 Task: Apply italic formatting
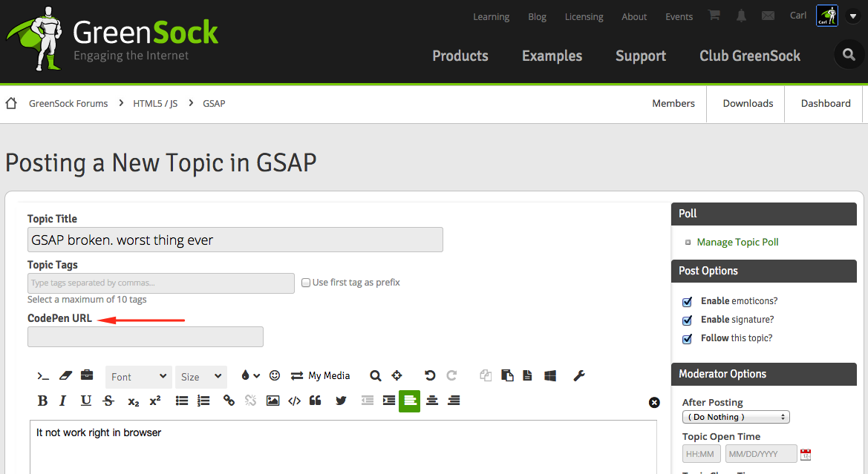click(62, 401)
